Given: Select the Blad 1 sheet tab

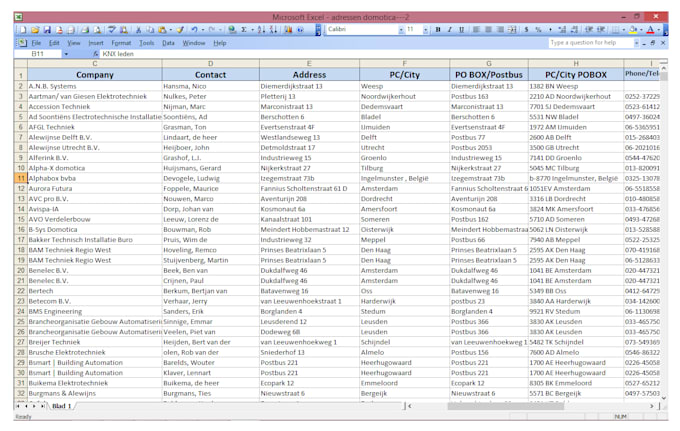Looking at the screenshot, I should (62, 407).
